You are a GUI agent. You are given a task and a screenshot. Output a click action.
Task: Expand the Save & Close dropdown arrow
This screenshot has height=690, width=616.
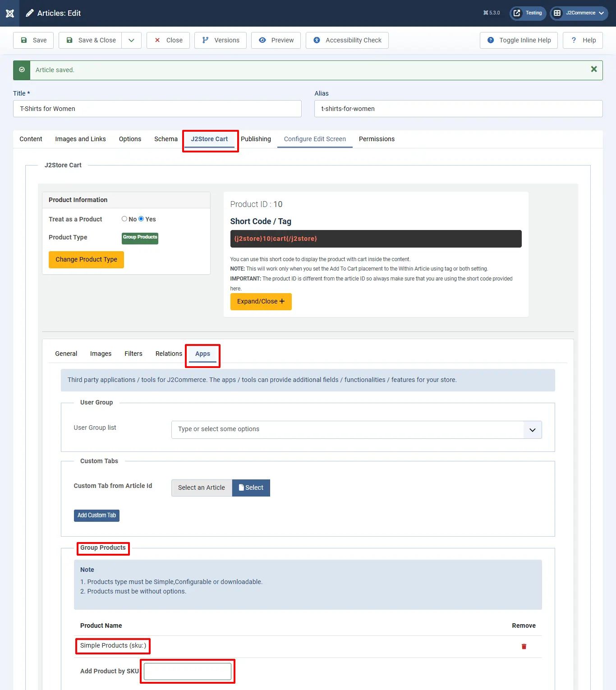pos(131,40)
